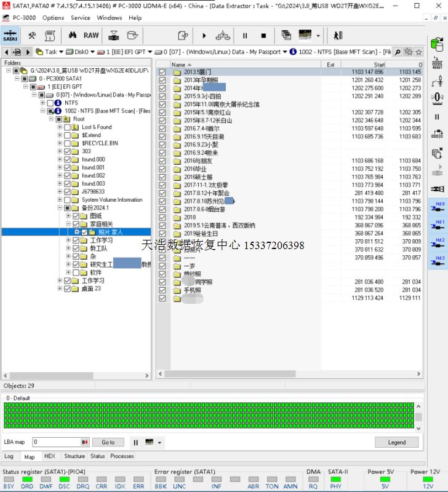Click the Legend button
Screen dimensions: 448x492
[x=396, y=442]
